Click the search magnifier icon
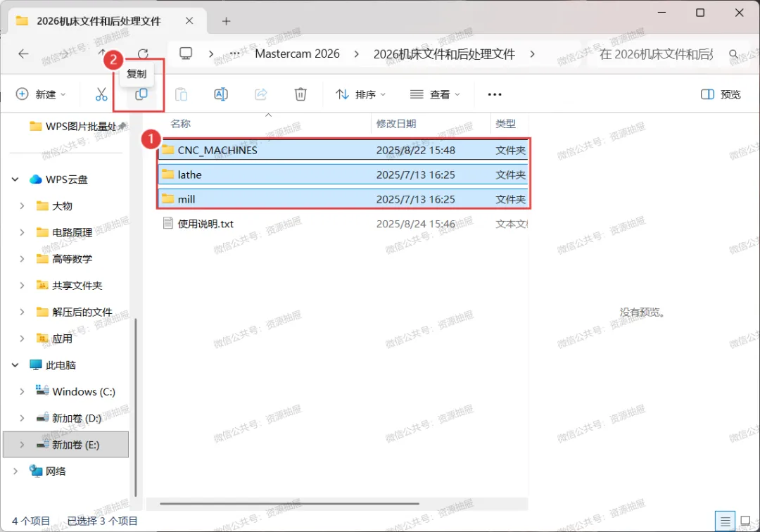The width and height of the screenshot is (760, 532). point(734,53)
